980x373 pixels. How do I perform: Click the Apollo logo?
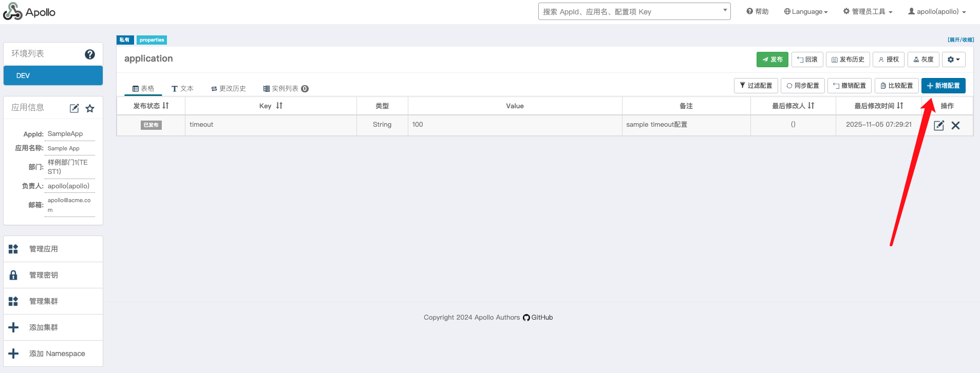pos(29,12)
